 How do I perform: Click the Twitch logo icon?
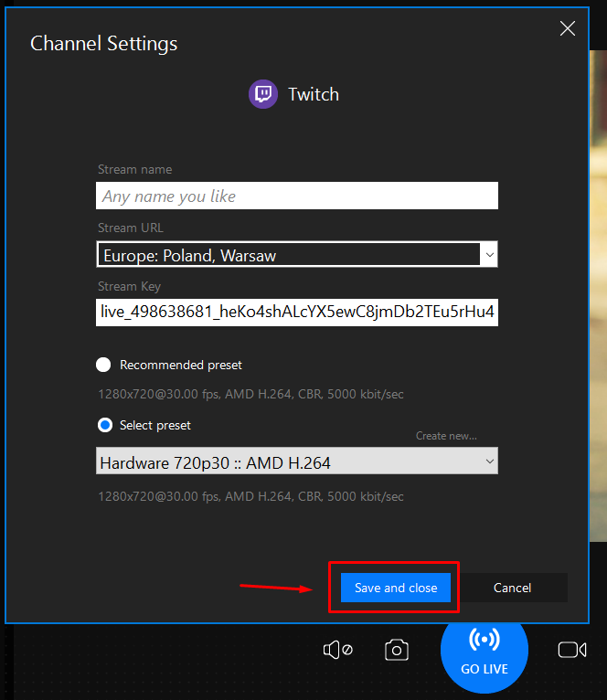263,94
